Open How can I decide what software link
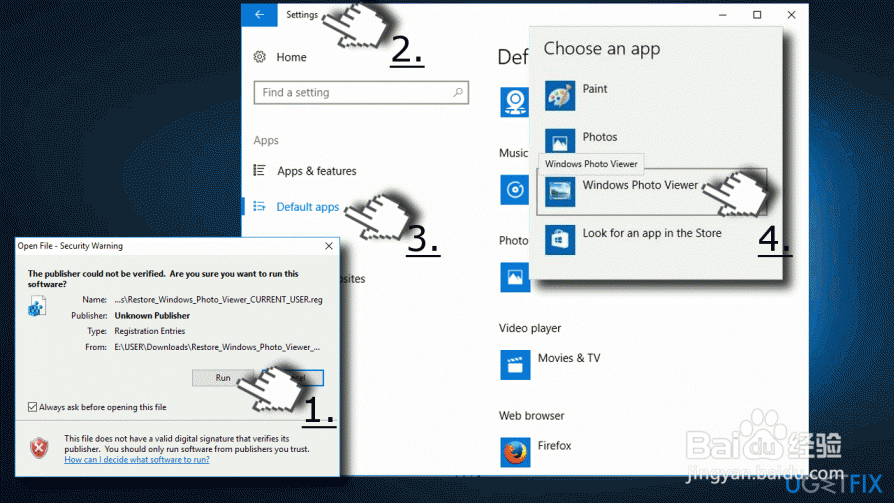The width and height of the screenshot is (894, 504). click(x=137, y=460)
